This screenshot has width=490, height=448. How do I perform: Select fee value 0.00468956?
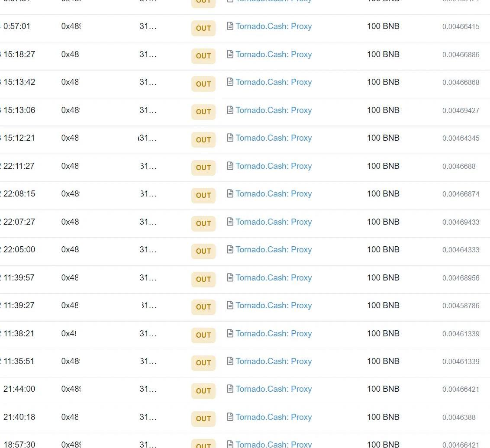click(x=461, y=278)
